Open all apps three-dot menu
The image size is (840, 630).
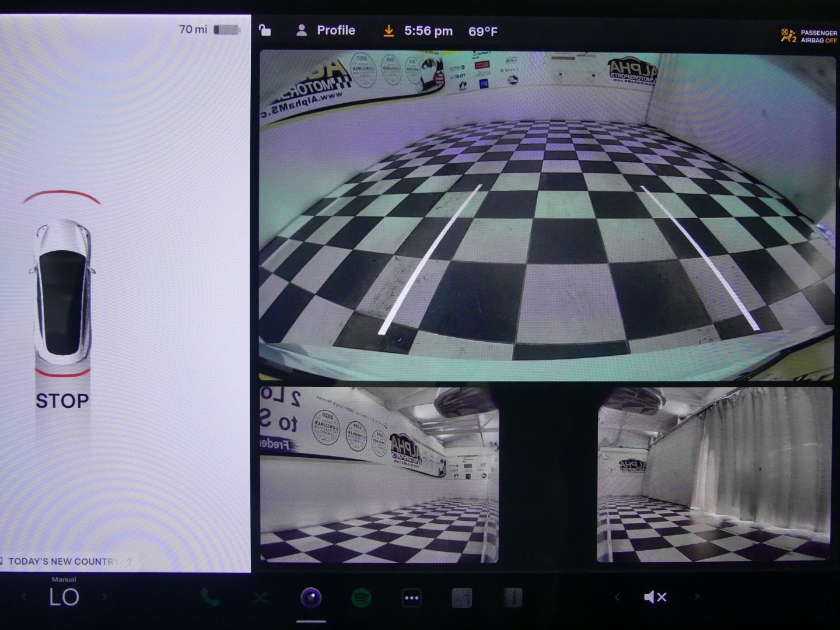pyautogui.click(x=412, y=597)
